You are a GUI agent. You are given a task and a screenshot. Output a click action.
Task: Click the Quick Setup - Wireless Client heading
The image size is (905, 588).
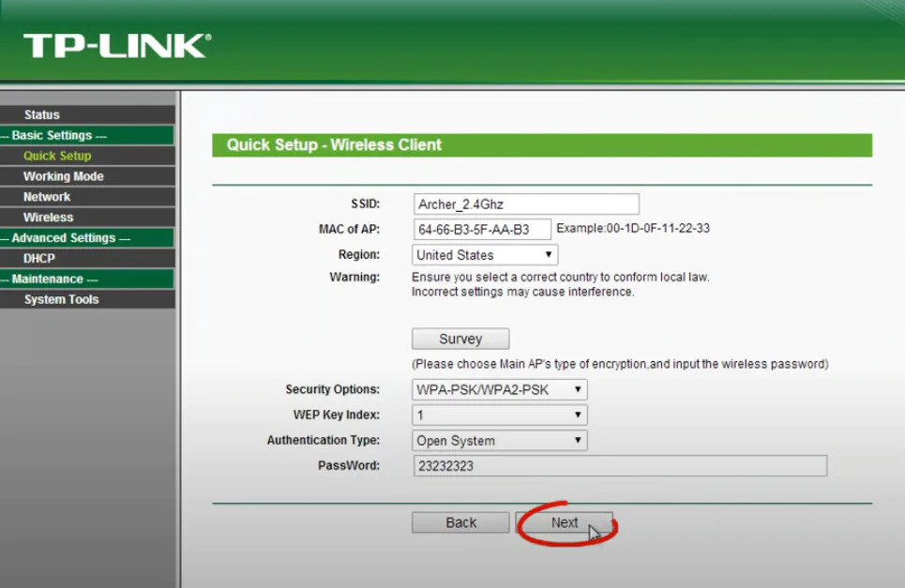click(x=334, y=144)
